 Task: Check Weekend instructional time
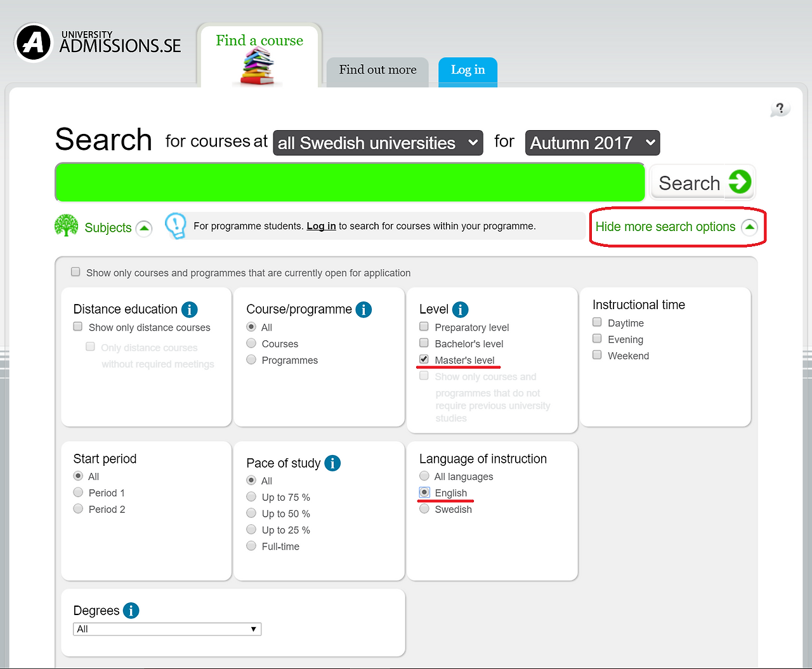point(597,355)
